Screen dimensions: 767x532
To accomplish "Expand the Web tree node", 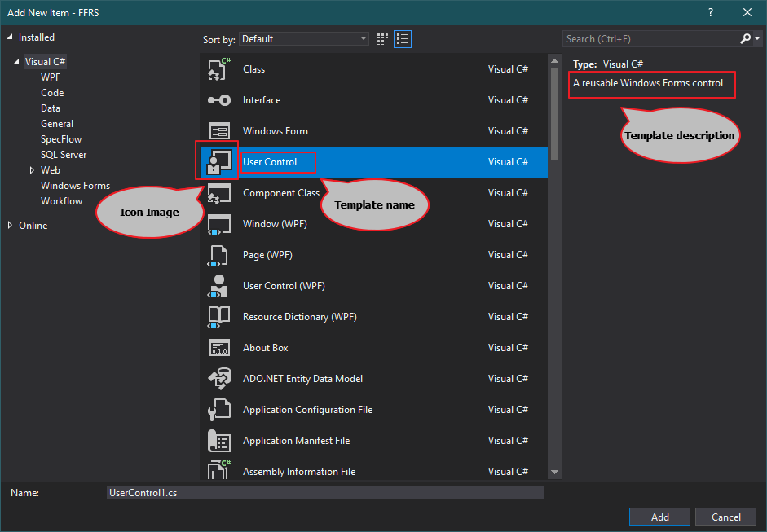I will 33,169.
